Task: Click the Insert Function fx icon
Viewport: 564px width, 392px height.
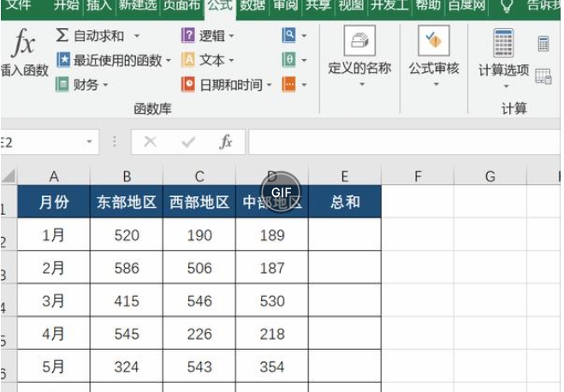Action: pyautogui.click(x=24, y=43)
